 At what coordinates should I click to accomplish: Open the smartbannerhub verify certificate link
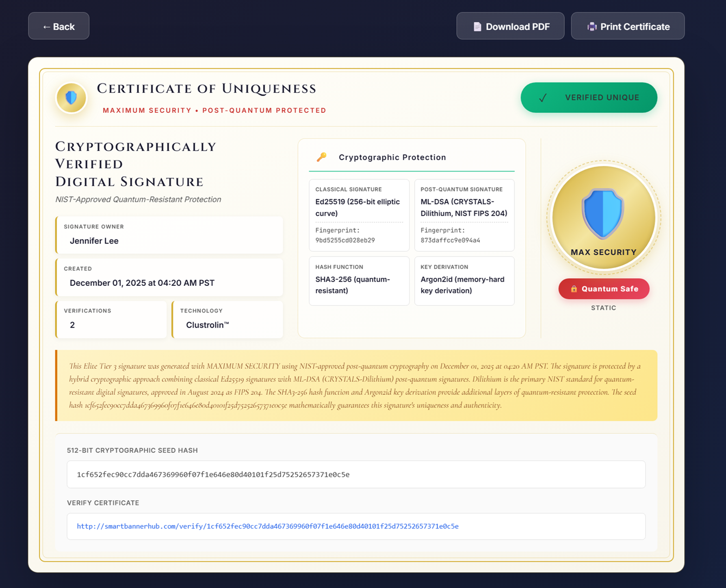click(268, 526)
